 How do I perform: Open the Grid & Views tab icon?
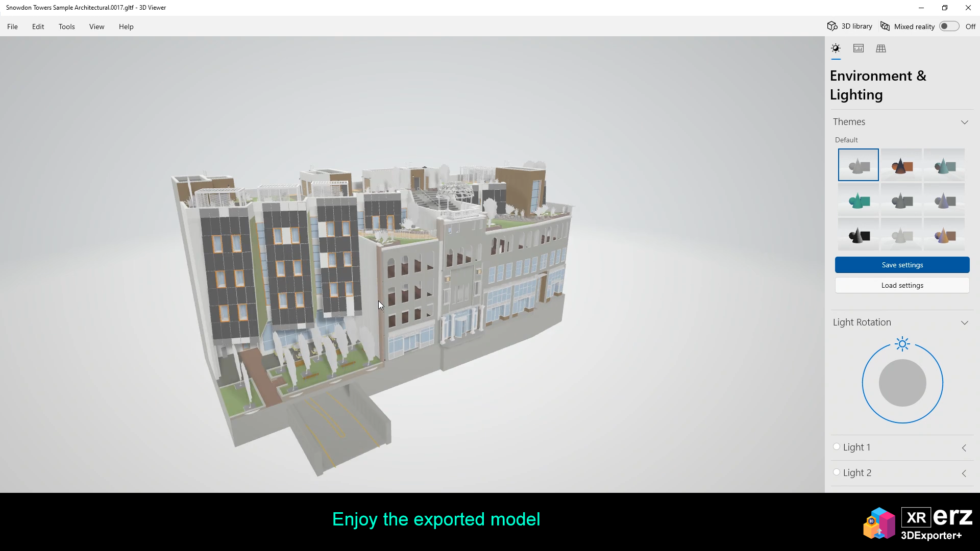click(881, 48)
